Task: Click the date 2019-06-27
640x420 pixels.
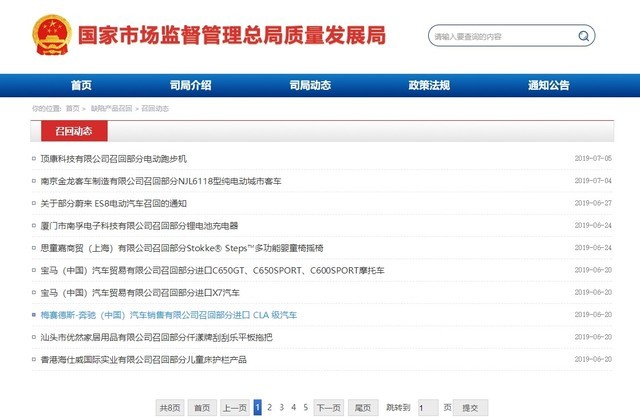Action: 593,203
